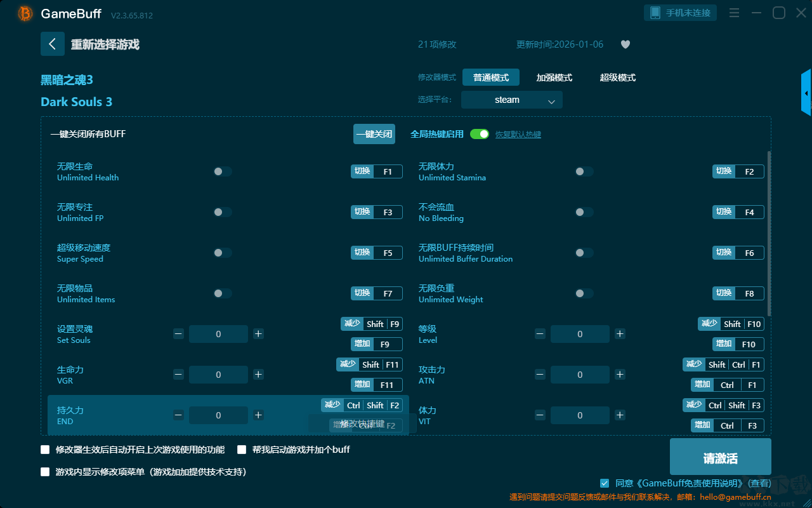Click the 恢复默认热键 link
The width and height of the screenshot is (812, 508).
pos(518,135)
